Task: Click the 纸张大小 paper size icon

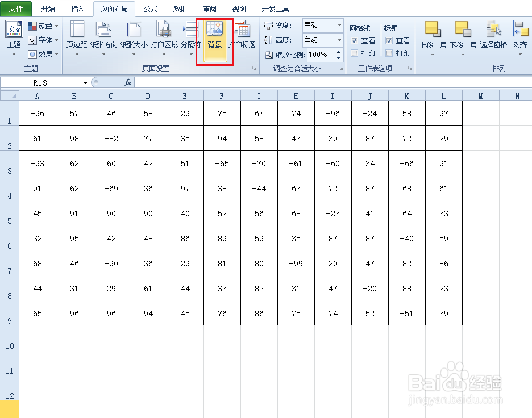Action: [x=134, y=29]
